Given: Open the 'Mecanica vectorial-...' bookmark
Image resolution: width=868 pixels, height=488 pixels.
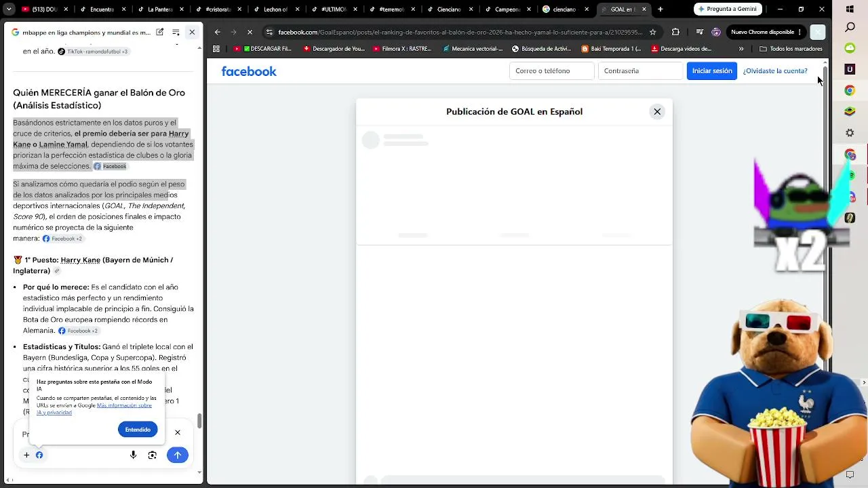Looking at the screenshot, I should (x=473, y=49).
